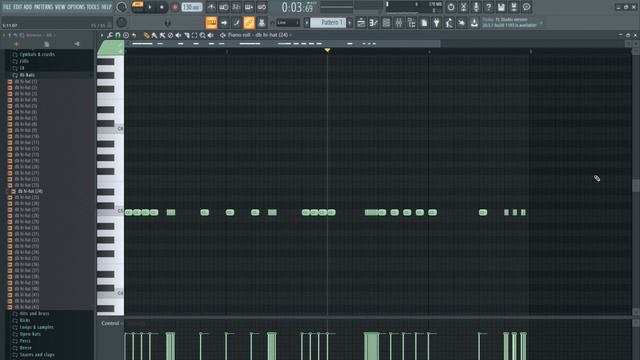Select the Delete tool in piano roll
The width and height of the screenshot is (640, 360).
[x=171, y=36]
